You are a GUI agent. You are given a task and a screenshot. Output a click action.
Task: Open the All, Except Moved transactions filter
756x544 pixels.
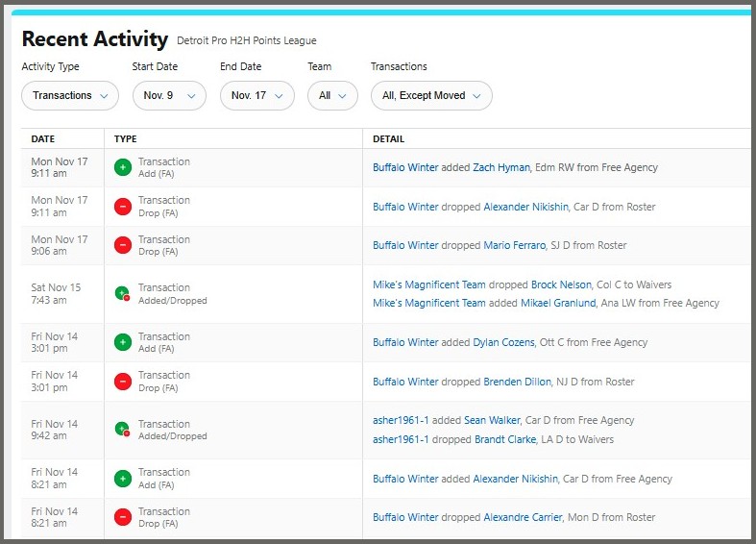click(x=431, y=96)
